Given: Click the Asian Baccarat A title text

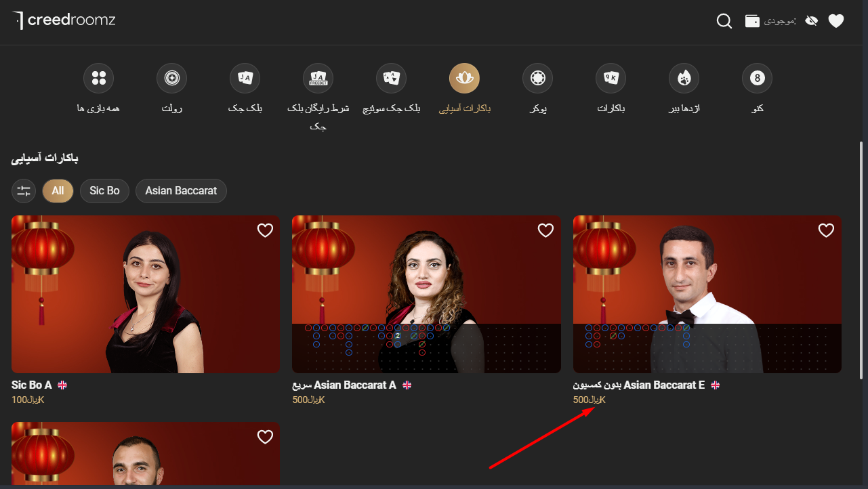Looking at the screenshot, I should [344, 385].
